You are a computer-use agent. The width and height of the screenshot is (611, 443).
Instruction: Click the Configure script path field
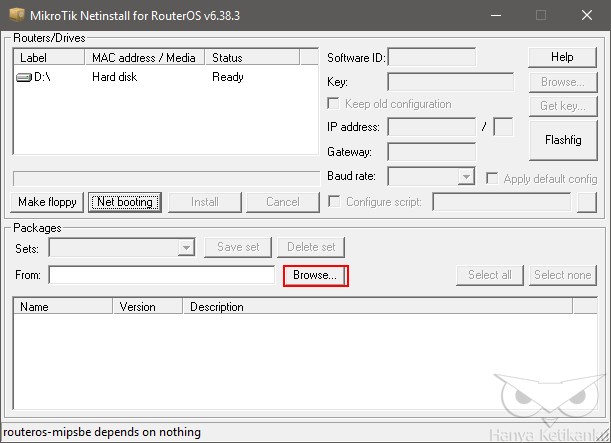click(502, 202)
